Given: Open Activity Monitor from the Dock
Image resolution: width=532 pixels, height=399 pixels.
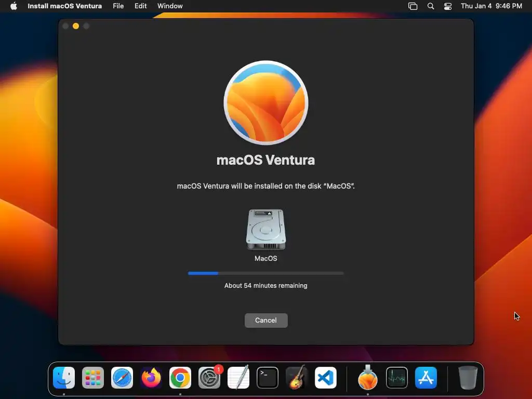Looking at the screenshot, I should coord(396,378).
